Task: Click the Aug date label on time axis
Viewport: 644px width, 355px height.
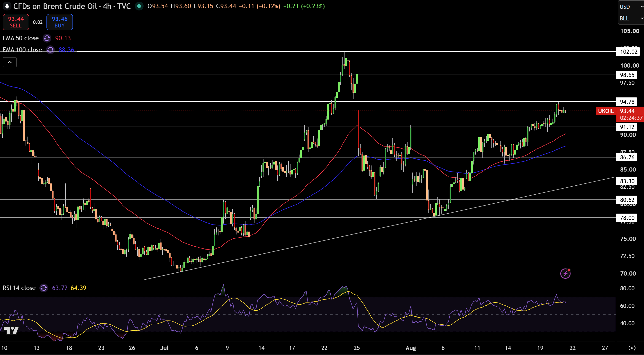Action: click(x=411, y=348)
